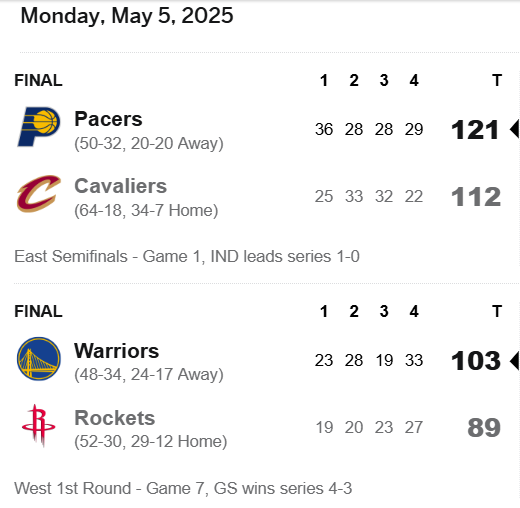Screen dimensions: 520x508
Task: Select the Cavaliers final score 112
Action: tap(476, 197)
